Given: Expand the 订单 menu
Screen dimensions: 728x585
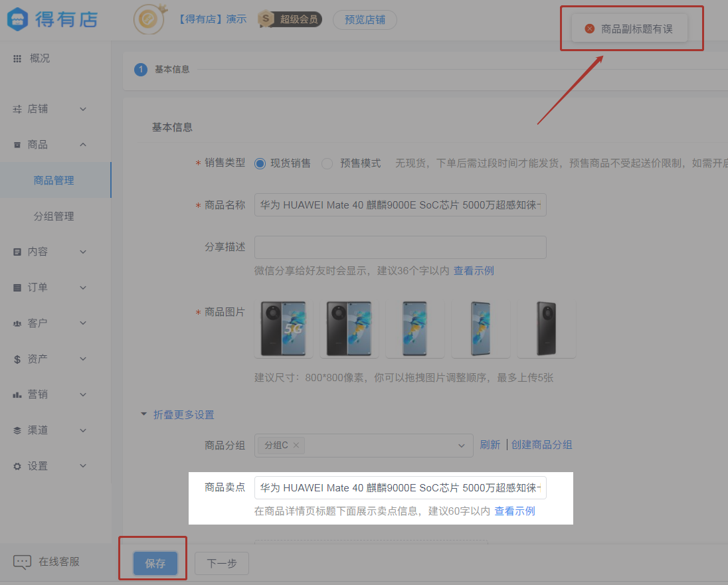Looking at the screenshot, I should tap(83, 288).
